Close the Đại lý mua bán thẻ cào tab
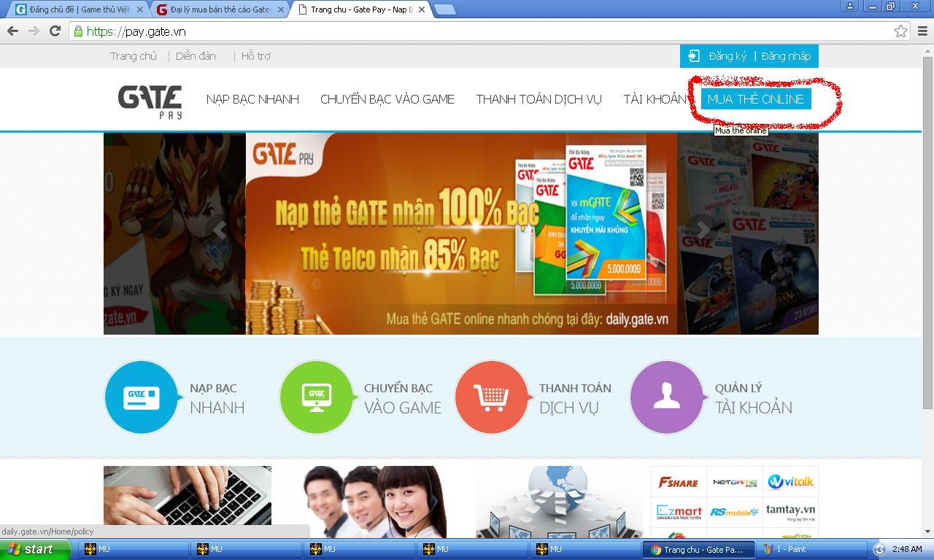The image size is (934, 560). pyautogui.click(x=281, y=9)
